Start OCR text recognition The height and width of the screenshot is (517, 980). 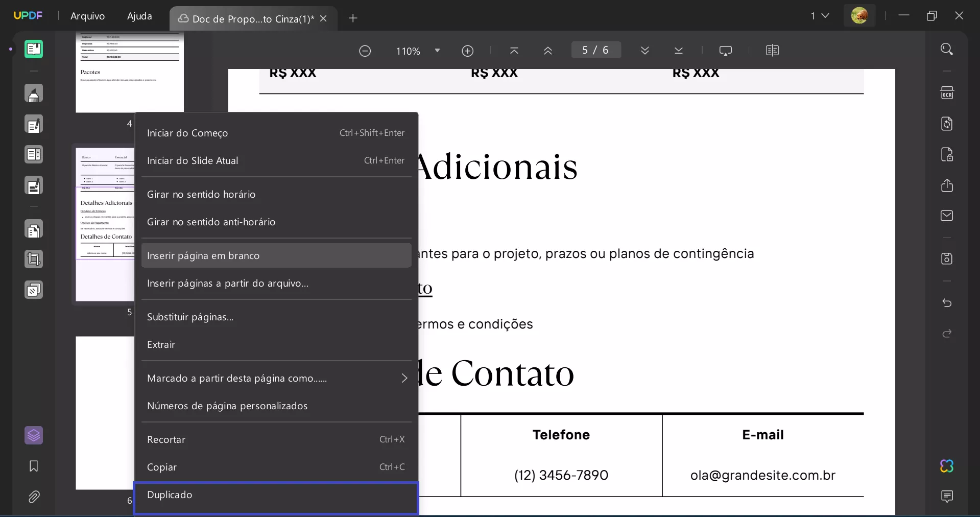click(x=947, y=93)
